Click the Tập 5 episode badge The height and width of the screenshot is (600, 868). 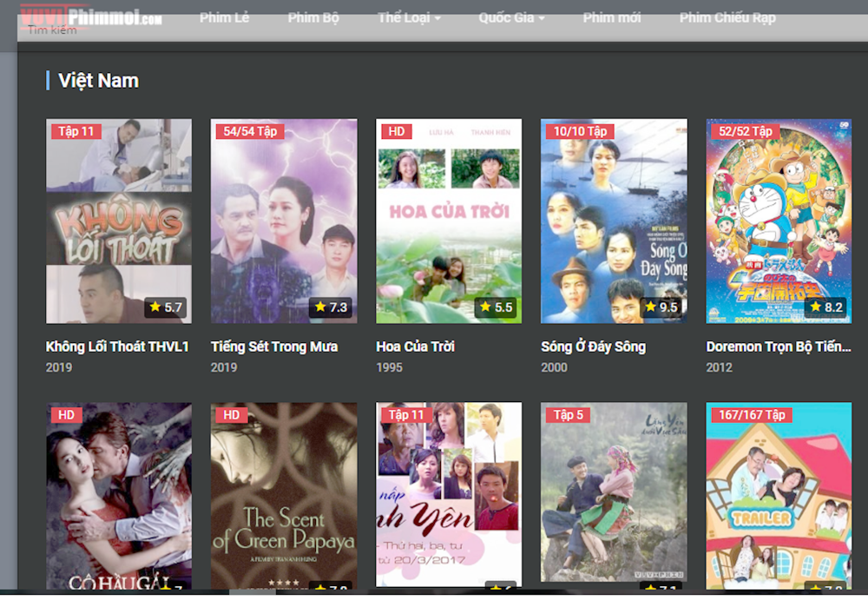point(569,415)
